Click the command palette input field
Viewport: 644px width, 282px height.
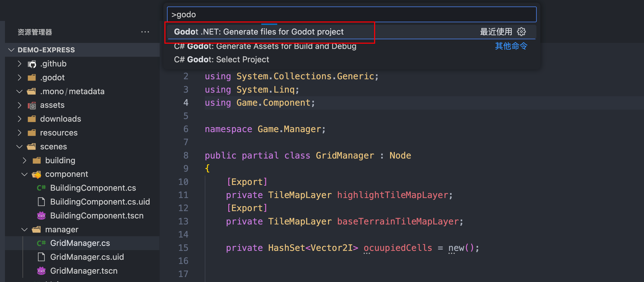point(351,14)
